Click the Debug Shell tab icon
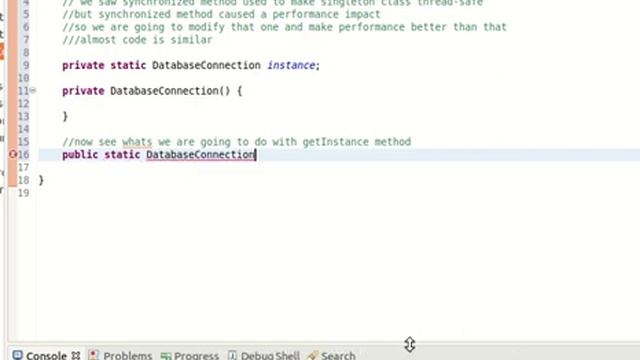This screenshot has width=640, height=360. [x=232, y=355]
